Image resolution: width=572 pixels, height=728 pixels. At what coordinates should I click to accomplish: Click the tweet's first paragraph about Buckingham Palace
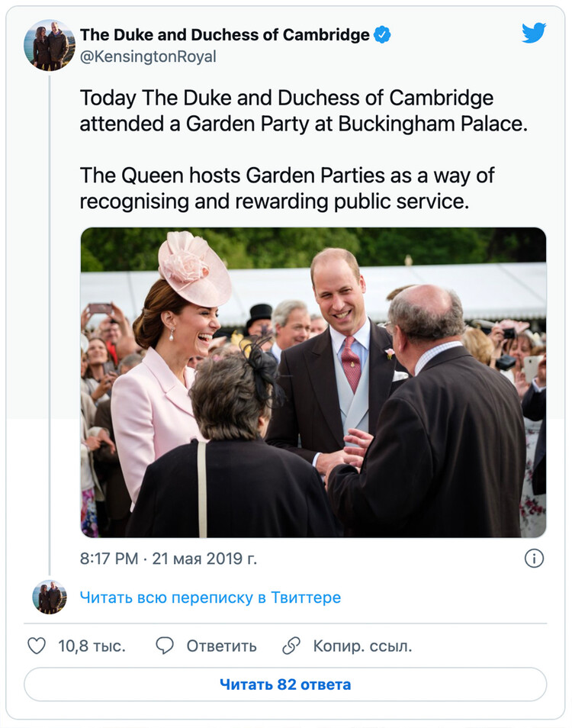tap(304, 111)
